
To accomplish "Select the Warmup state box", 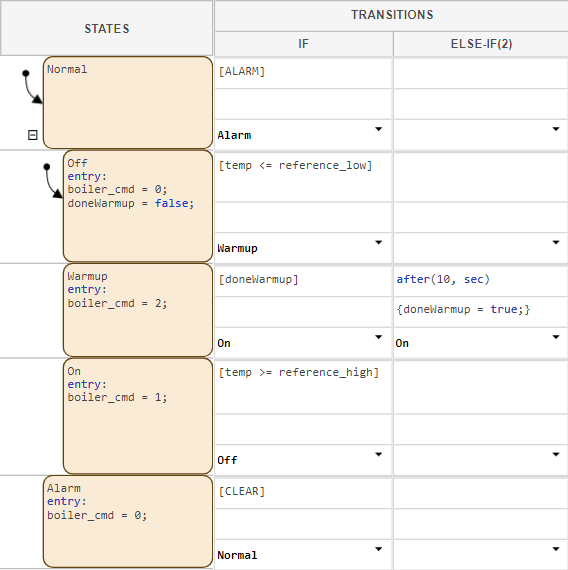I will point(138,310).
